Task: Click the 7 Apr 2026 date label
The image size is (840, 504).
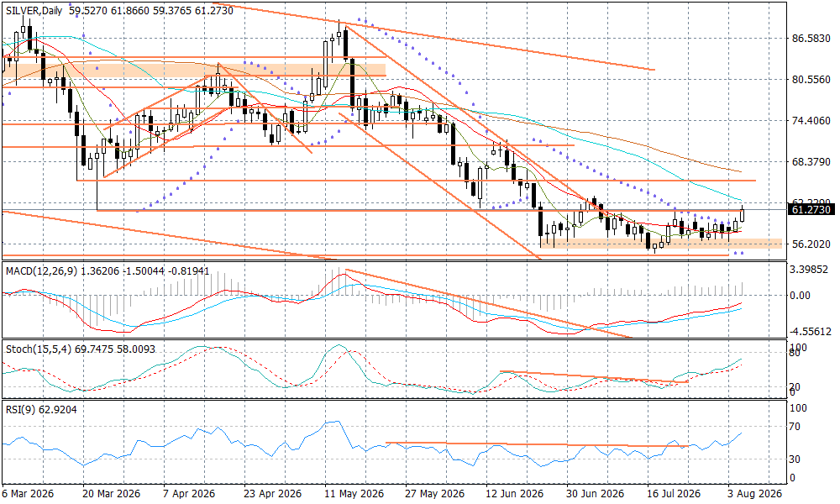Action: [188, 493]
